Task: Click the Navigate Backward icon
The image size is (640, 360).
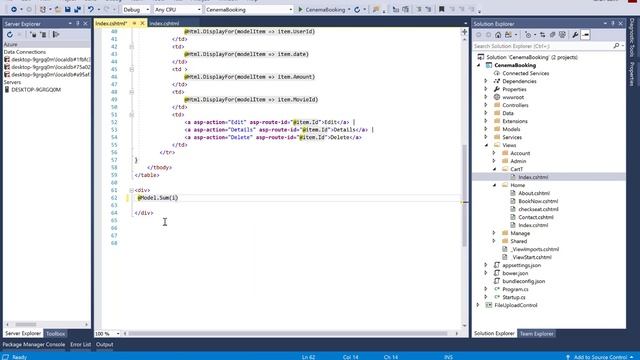Action: click(x=13, y=9)
